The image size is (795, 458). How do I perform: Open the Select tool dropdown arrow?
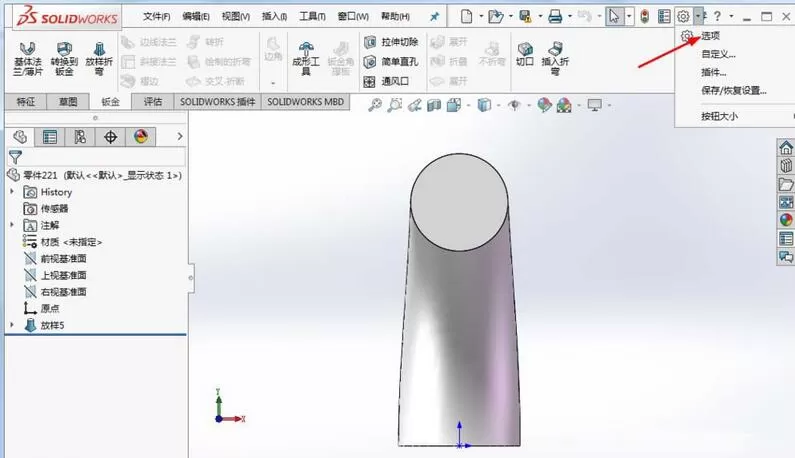(x=629, y=17)
